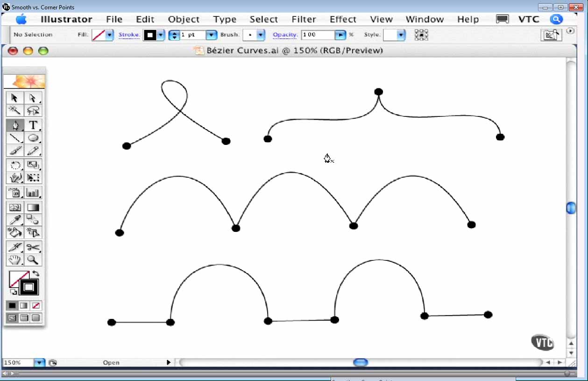This screenshot has width=588, height=381.
Task: Select the Mesh tool
Action: coord(15,207)
